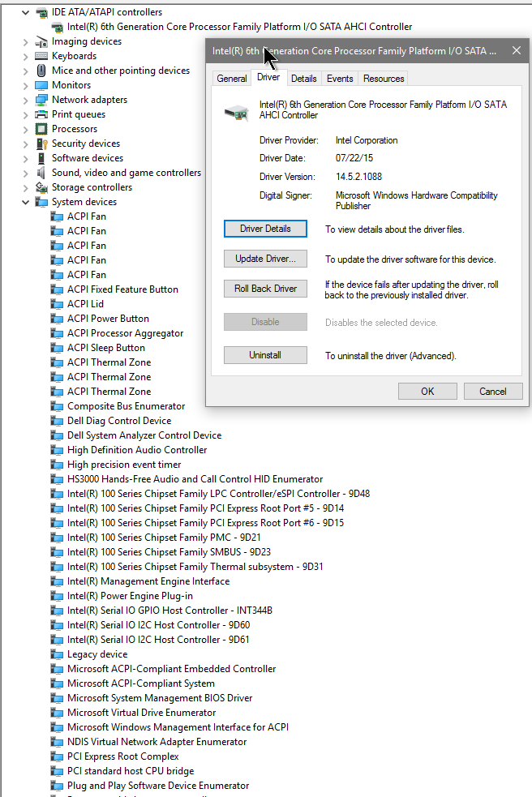
Task: Expand the Imaging devices node
Action: click(25, 41)
